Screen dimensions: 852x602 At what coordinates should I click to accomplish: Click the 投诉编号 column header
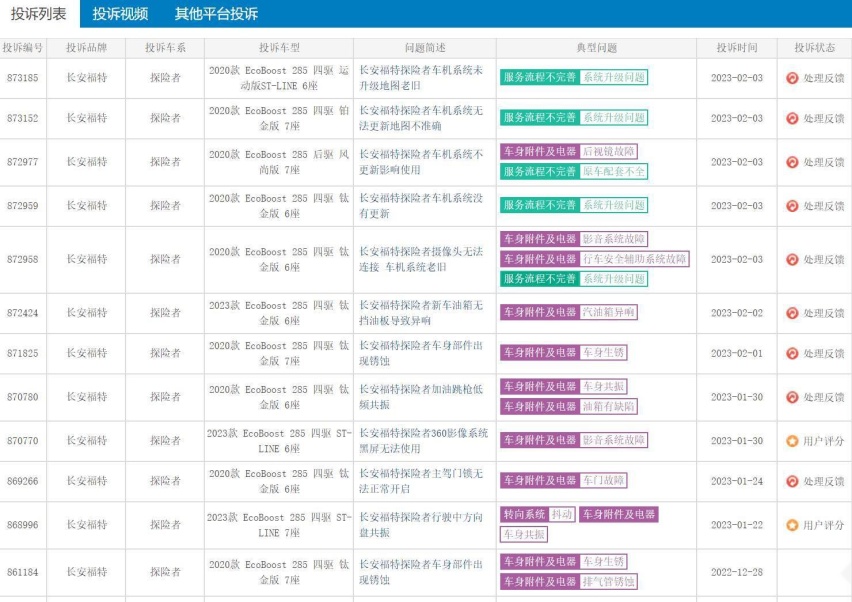[23, 48]
